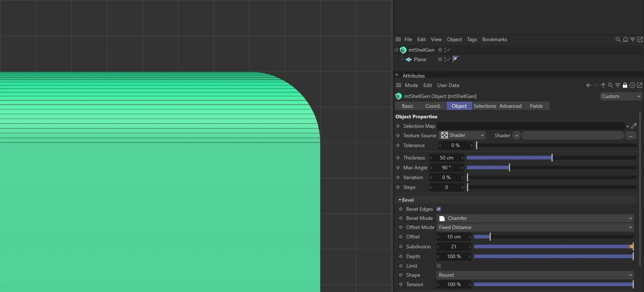Open Object Manager in new window icon
The image size is (644, 292).
coord(640,39)
